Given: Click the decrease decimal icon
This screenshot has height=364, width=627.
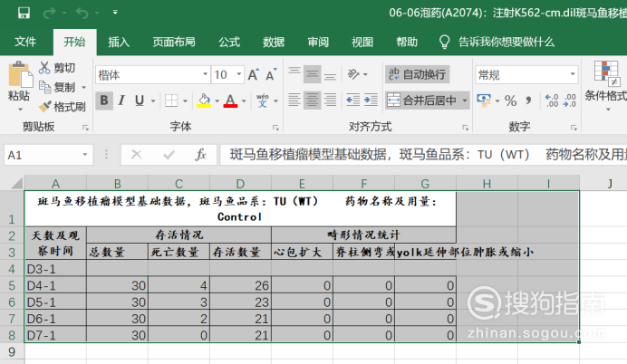Looking at the screenshot, I should pyautogui.click(x=569, y=101).
